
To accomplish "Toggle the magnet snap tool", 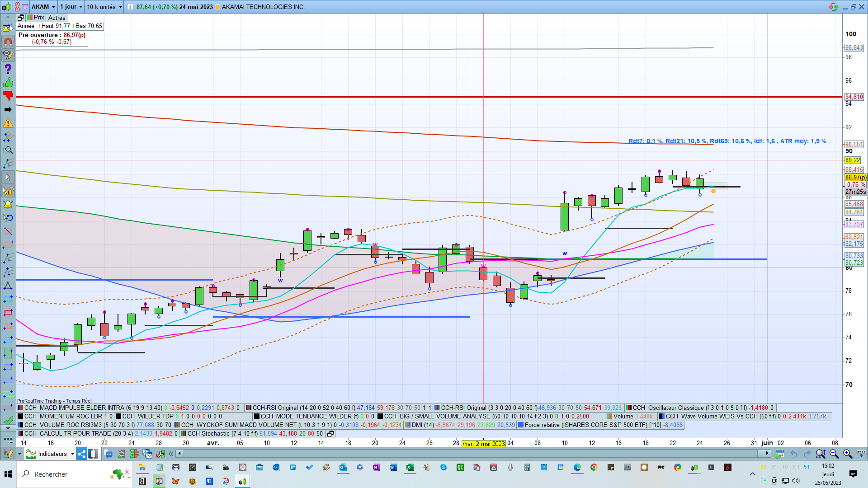I will (8, 42).
